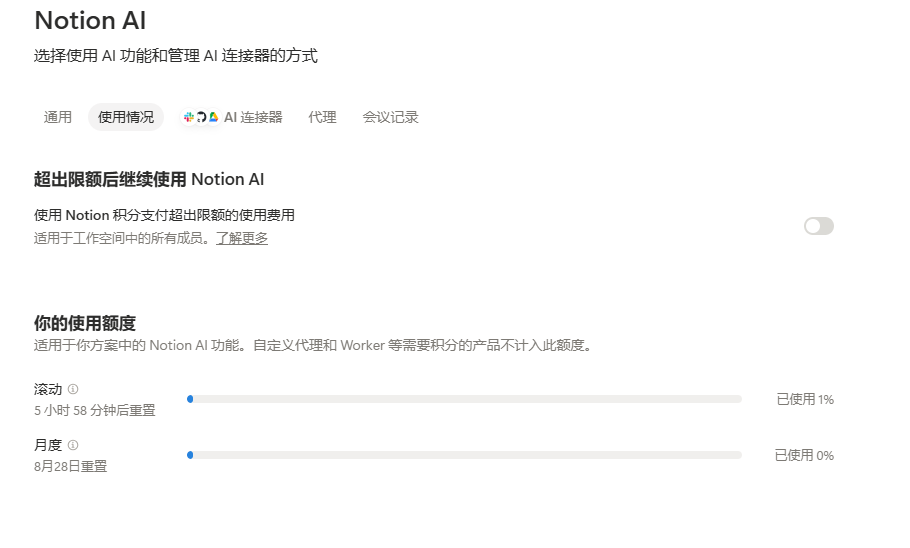Click the 超出限额后继续使用 Notion AI heading
Screen dimensions: 910x548
[149, 179]
